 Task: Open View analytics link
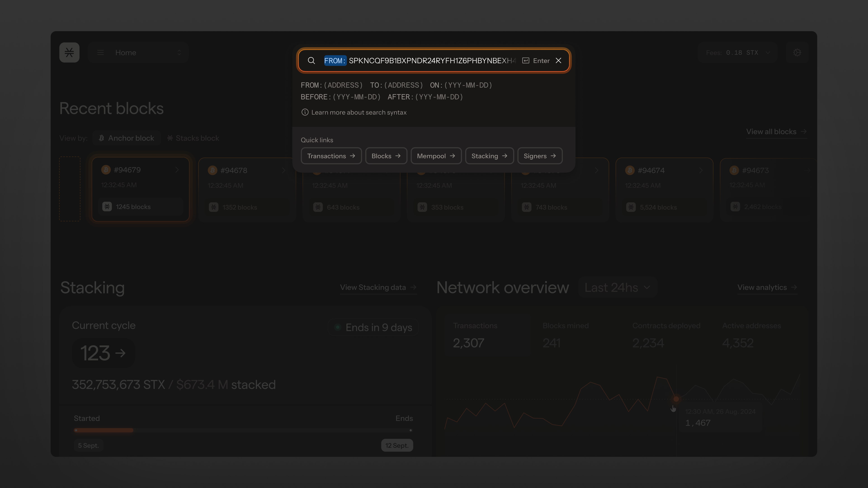tap(767, 288)
